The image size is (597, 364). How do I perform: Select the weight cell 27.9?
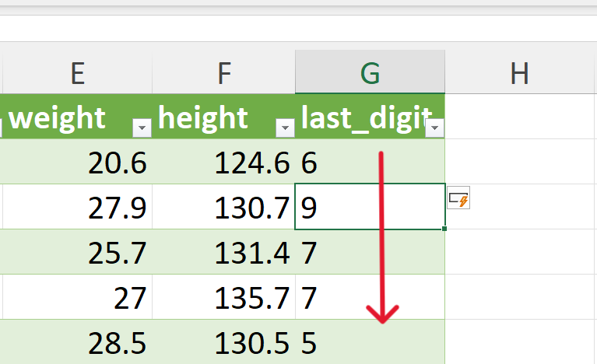77,207
